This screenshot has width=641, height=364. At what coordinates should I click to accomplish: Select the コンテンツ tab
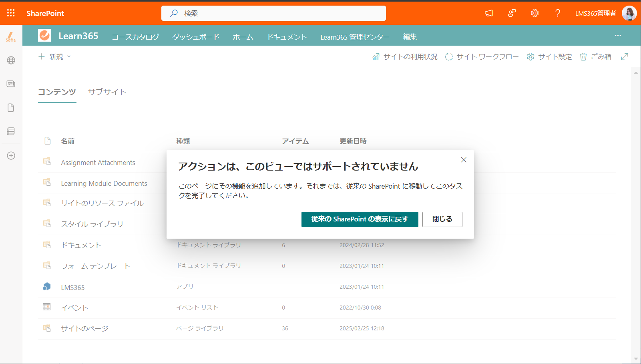point(57,92)
